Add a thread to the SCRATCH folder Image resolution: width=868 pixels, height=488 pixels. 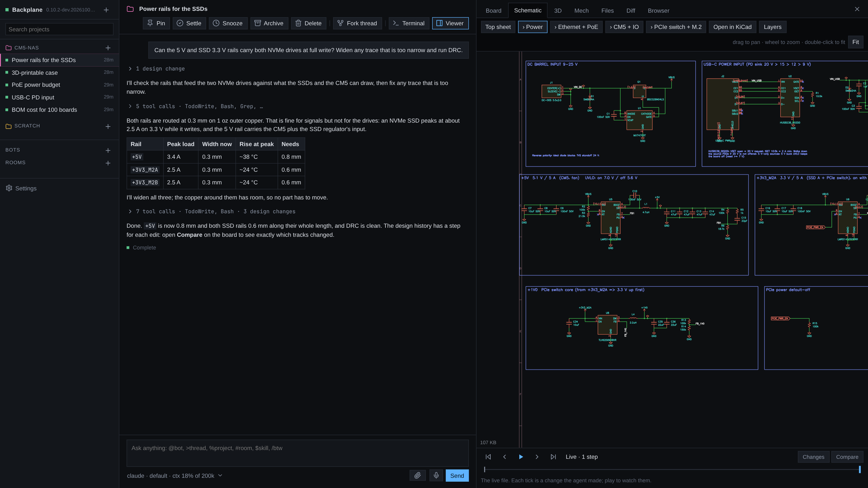pyautogui.click(x=108, y=127)
